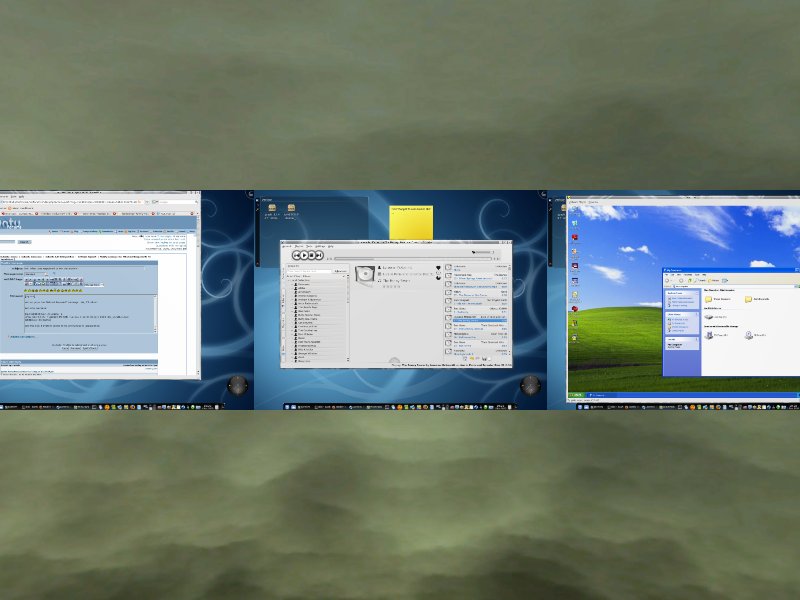Focus the Firefox address bar
The height and width of the screenshot is (600, 800).
tap(71, 202)
